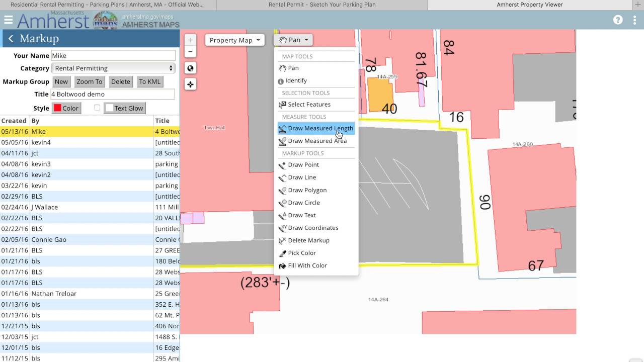Select the 05/05/16 kevin4 row
This screenshot has height=362, width=644.
[90, 142]
